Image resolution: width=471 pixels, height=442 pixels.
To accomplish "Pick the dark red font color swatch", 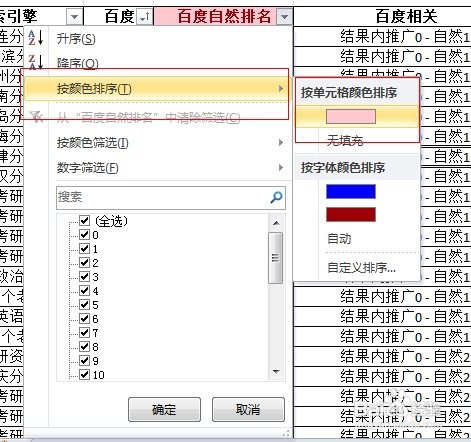I will point(351,215).
